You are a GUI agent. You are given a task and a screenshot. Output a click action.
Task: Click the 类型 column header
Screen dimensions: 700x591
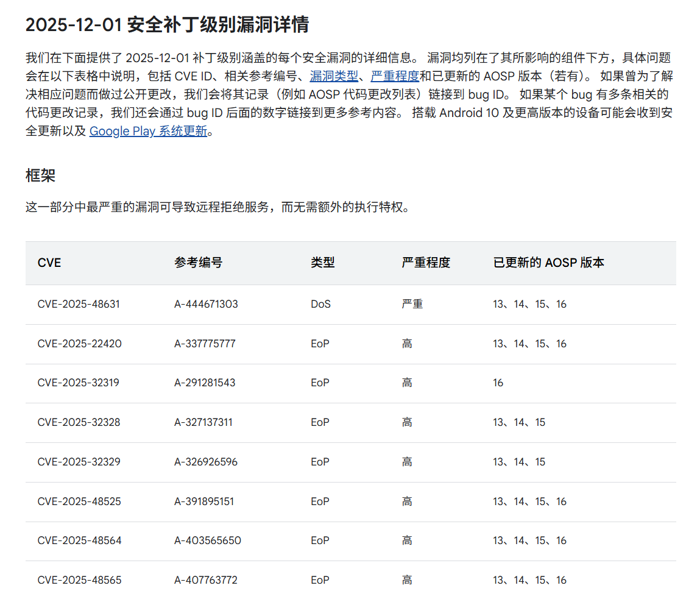322,263
